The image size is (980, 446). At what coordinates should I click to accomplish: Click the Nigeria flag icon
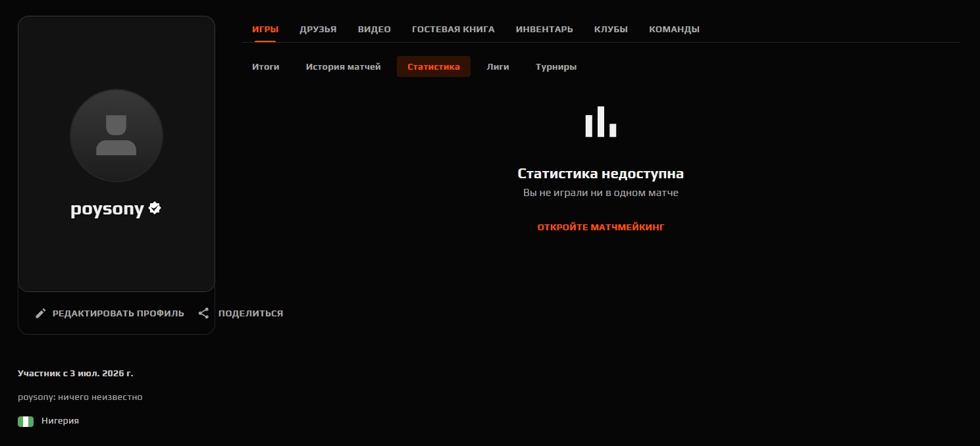pos(26,421)
